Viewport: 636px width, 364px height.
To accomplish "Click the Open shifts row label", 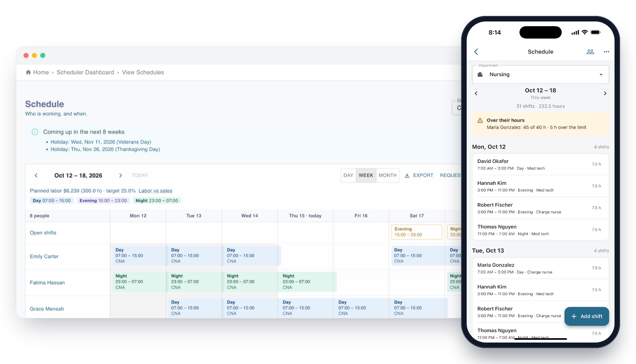I will [43, 233].
